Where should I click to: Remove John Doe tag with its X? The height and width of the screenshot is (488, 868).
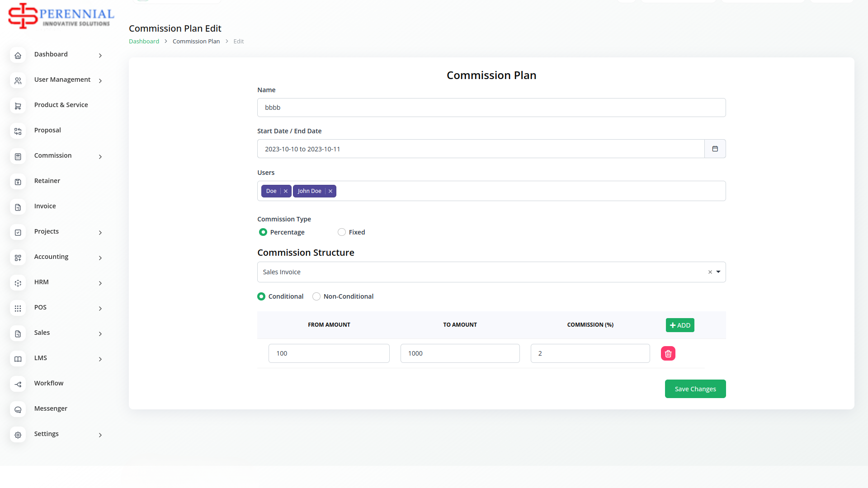click(x=330, y=191)
